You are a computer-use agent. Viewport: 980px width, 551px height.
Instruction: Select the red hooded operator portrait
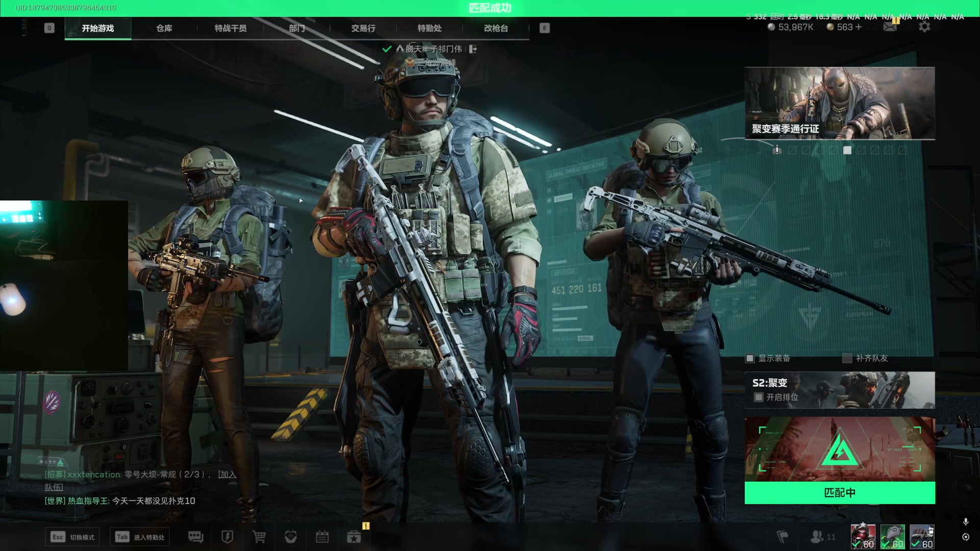pos(863,536)
